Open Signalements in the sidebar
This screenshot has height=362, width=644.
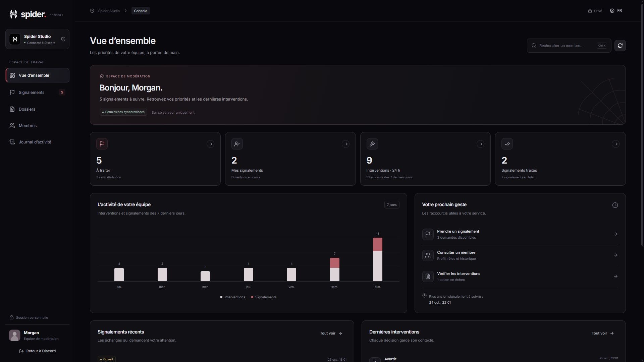pos(38,93)
